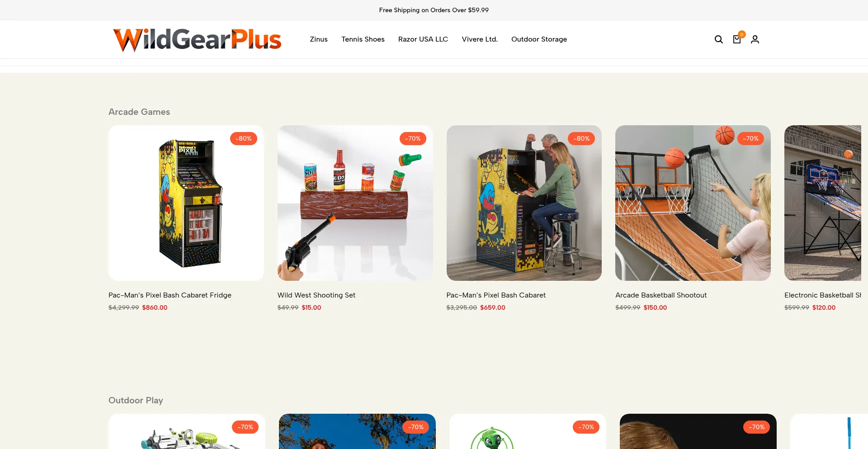Click the -70% badge on Wild West Shooting Set
The width and height of the screenshot is (868, 449).
[x=413, y=138]
